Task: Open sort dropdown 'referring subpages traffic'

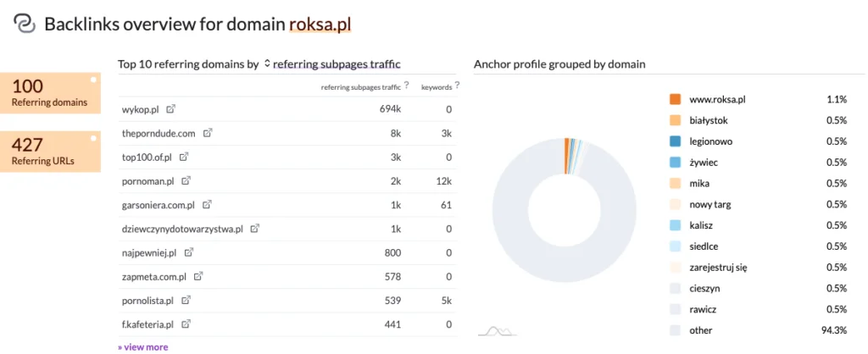Action: (332, 64)
